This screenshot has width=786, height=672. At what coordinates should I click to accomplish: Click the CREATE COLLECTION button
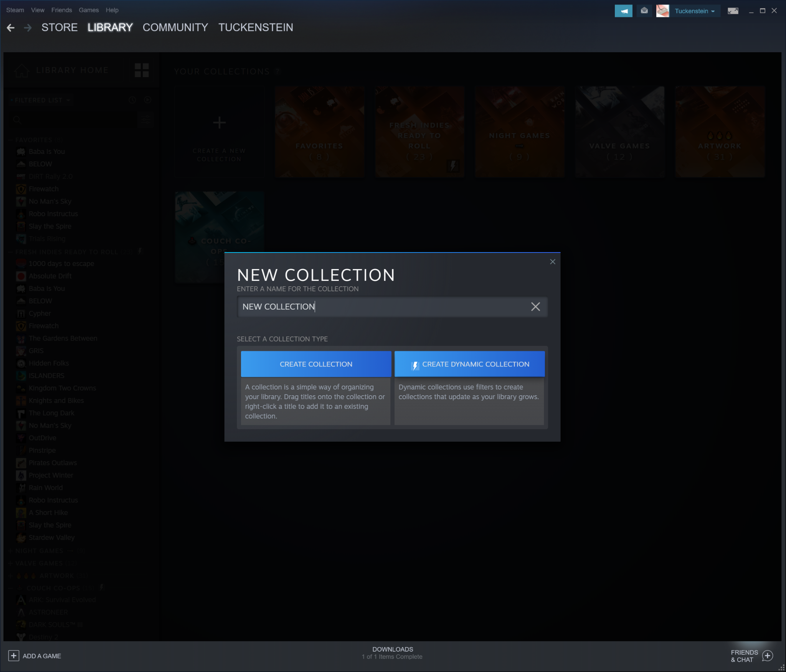(x=315, y=364)
